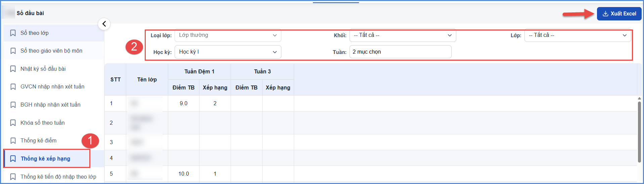This screenshot has height=184, width=644.
Task: Collapse the sidebar with the left chevron
Action: [104, 24]
